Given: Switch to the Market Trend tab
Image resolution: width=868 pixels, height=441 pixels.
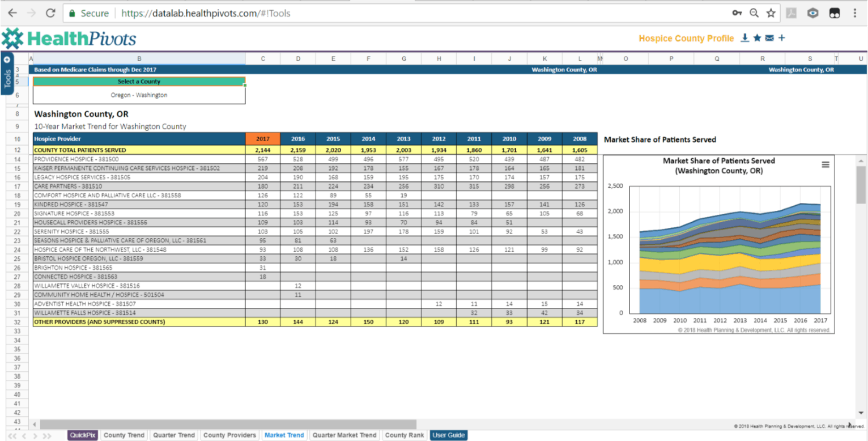Looking at the screenshot, I should click(x=284, y=435).
